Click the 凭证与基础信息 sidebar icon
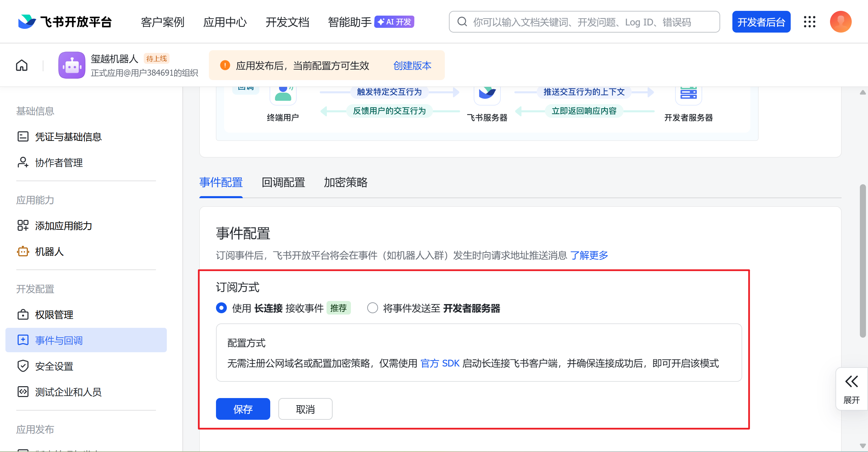 [x=23, y=137]
